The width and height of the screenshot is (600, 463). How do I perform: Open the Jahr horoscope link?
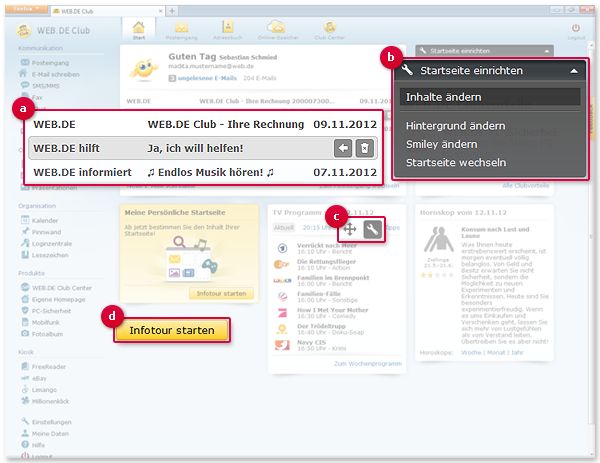coord(517,352)
